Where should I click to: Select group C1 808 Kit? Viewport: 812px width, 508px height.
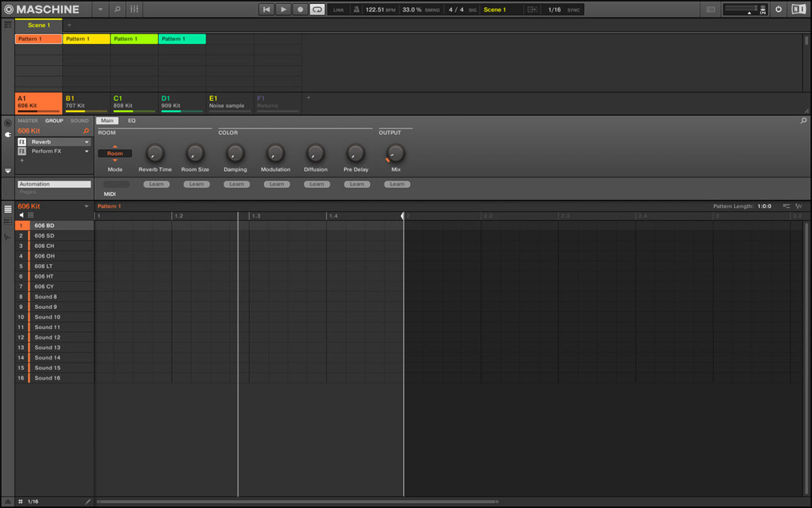135,102
